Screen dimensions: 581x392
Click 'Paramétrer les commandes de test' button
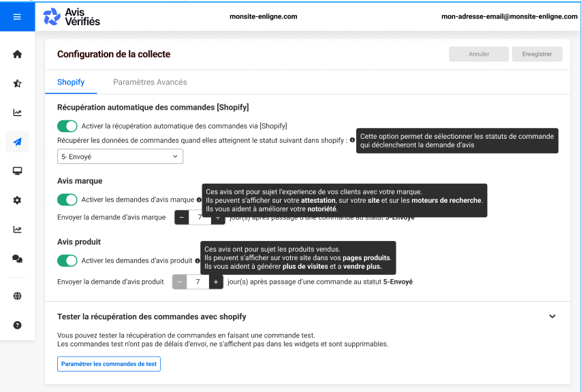pyautogui.click(x=109, y=364)
